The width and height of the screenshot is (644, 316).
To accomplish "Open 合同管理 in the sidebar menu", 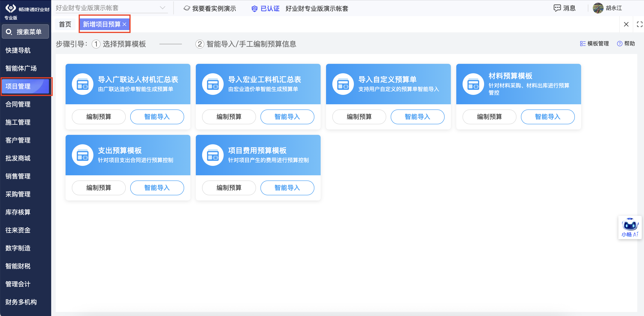I will (x=18, y=104).
